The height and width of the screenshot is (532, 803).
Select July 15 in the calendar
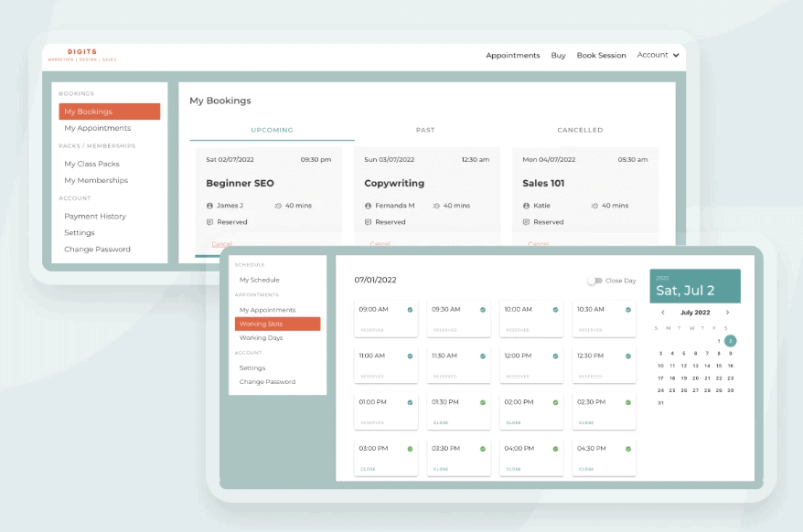[719, 366]
